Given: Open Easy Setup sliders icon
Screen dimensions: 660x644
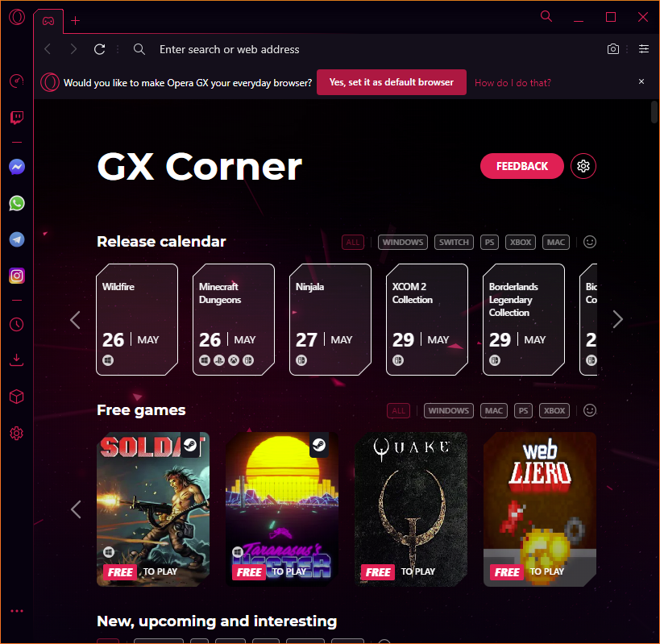Looking at the screenshot, I should pos(644,49).
